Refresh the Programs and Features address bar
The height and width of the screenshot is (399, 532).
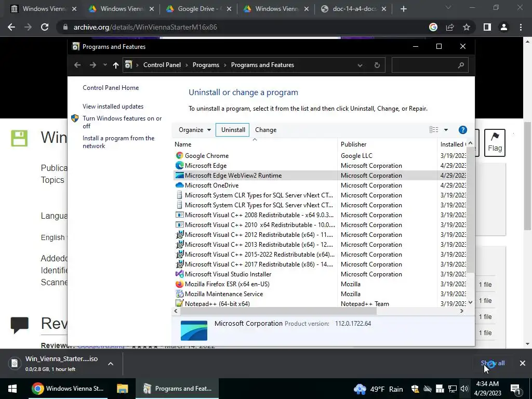(377, 65)
